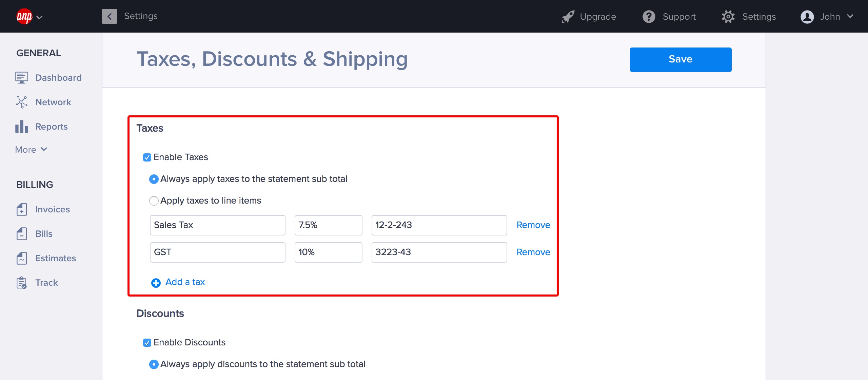Open Settings in the top navigation

pyautogui.click(x=749, y=17)
